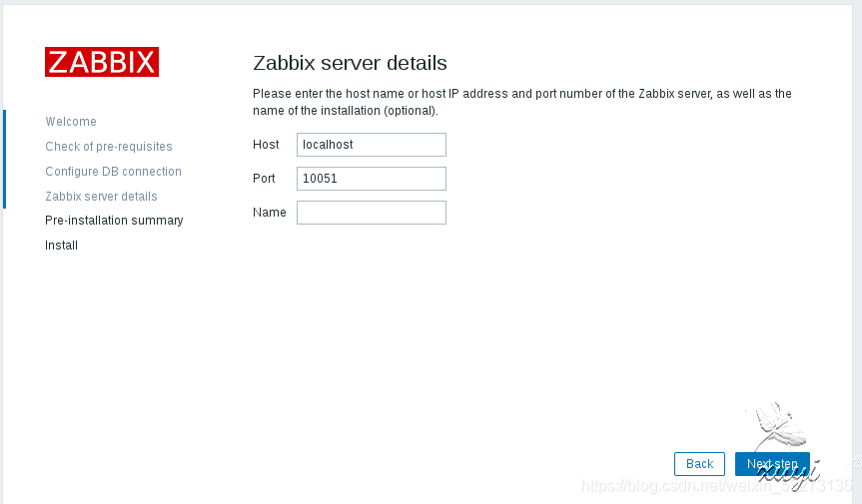Viewport: 862px width, 504px height.
Task: Click the Port field label
Action: 264,179
